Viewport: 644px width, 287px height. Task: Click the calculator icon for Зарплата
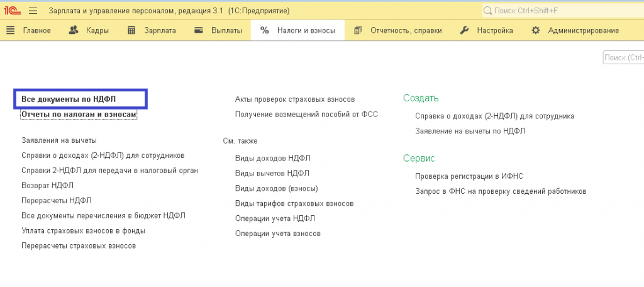[131, 30]
